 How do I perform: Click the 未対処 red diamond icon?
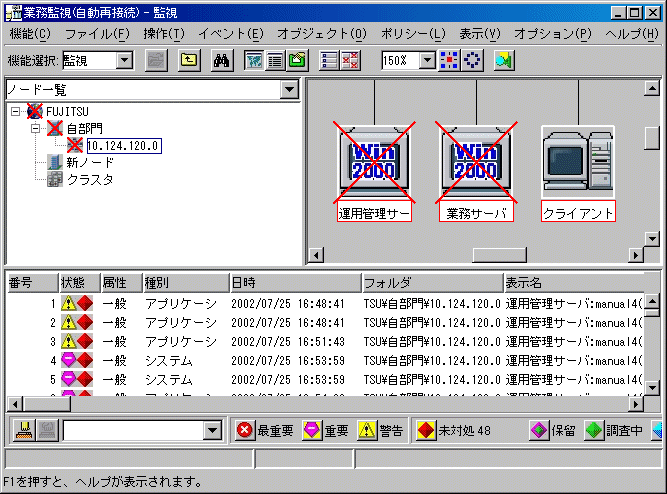[x=426, y=430]
